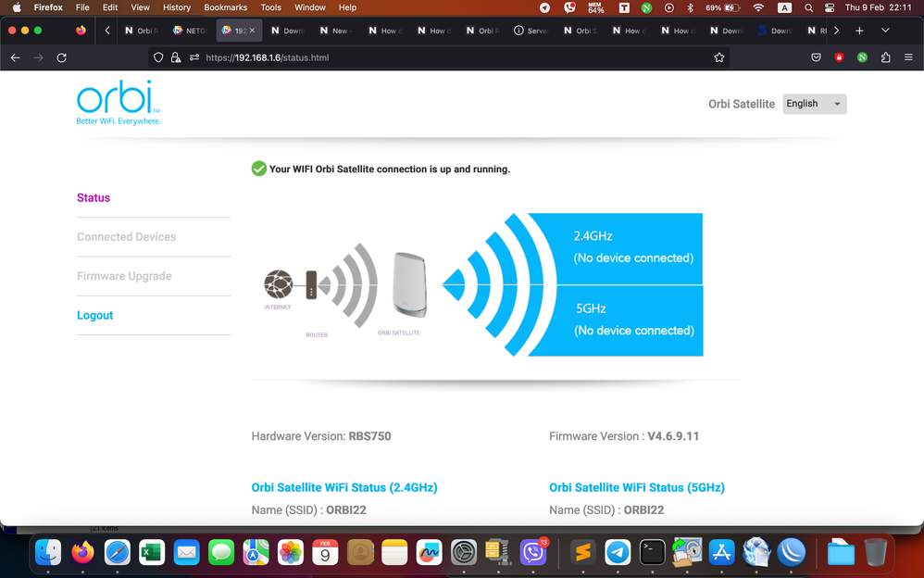Screen dimensions: 924x578
Task: Click the Orbi logo
Action: pos(119,102)
